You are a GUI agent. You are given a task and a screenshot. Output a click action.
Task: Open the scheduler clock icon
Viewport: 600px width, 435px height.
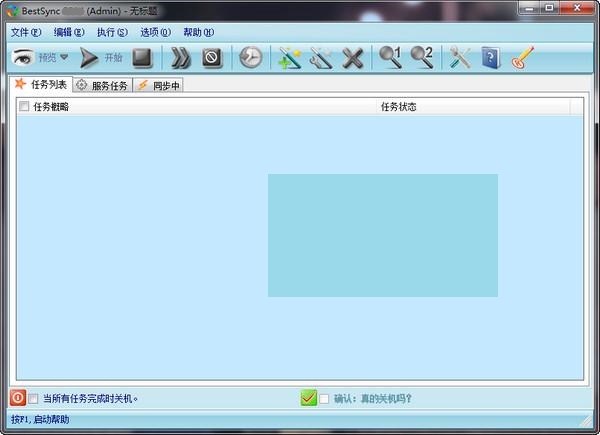pos(251,58)
